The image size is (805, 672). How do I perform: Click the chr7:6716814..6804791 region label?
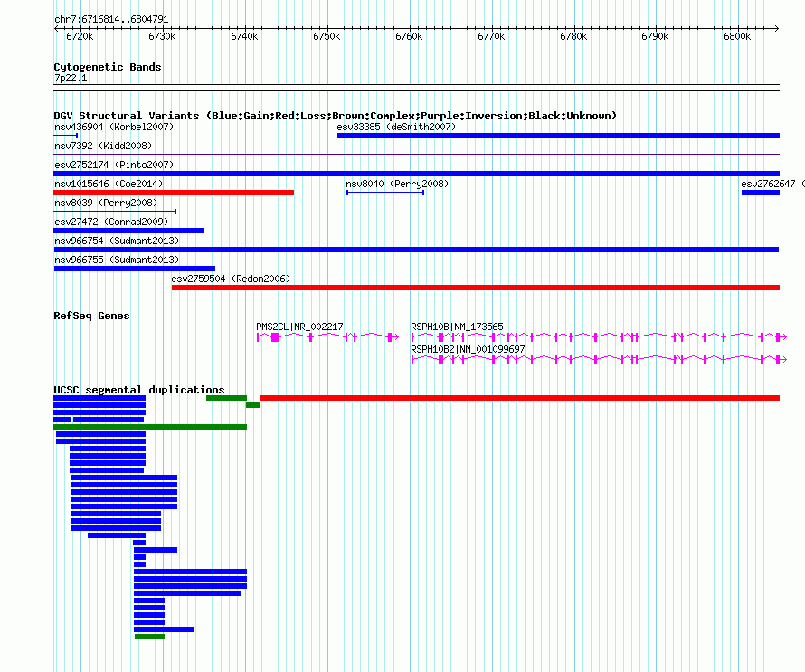(111, 19)
